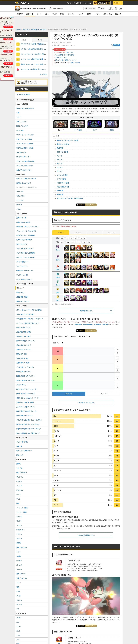Click the yellow A tier color label
This screenshot has width=138, height=644.
pyautogui.click(x=58, y=368)
